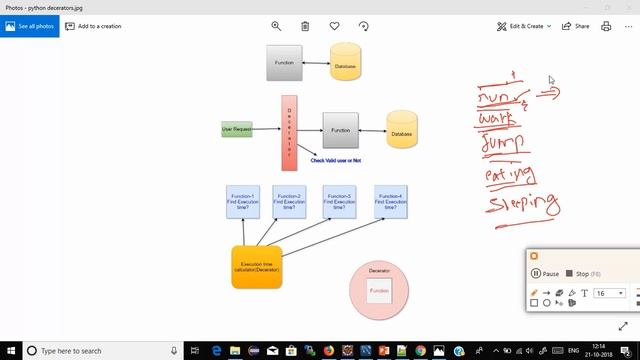Open the Edit & Create dropdown
This screenshot has width=640, height=360.
[524, 26]
